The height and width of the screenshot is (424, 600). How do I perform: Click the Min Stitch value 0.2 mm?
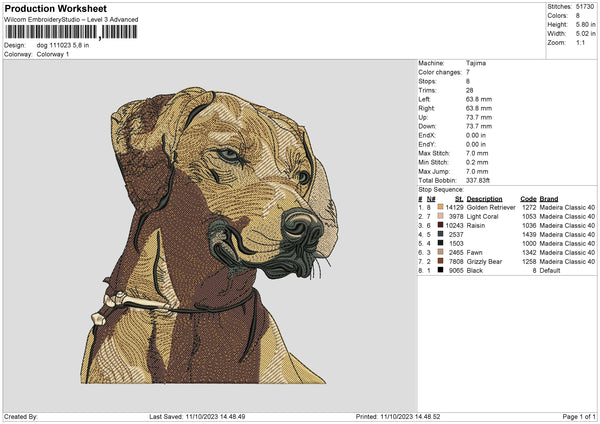(477, 162)
